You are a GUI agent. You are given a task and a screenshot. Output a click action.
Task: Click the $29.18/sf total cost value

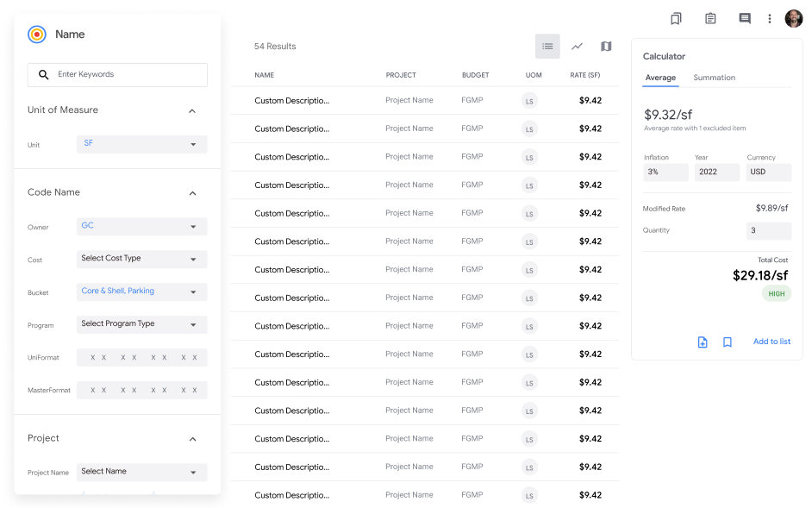tap(760, 275)
